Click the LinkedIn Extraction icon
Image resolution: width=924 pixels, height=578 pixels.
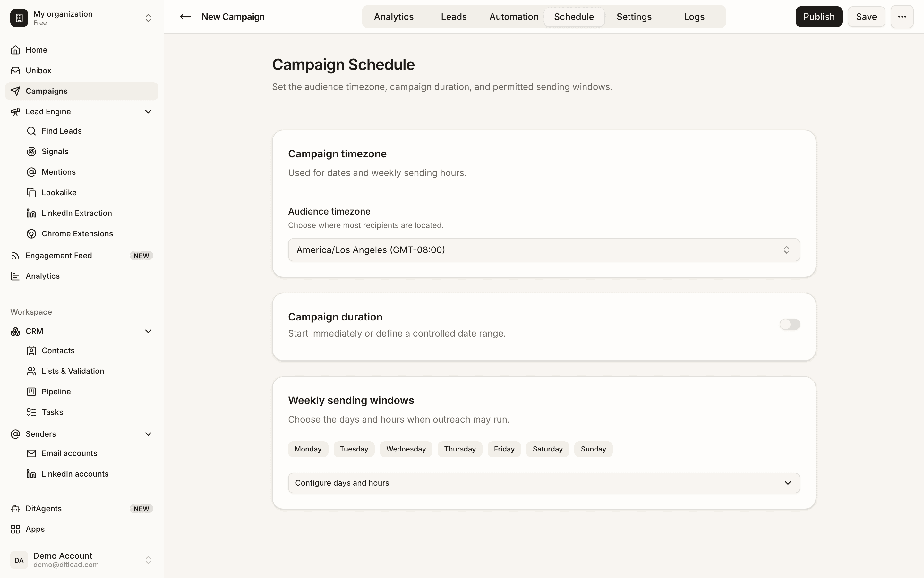pos(31,213)
